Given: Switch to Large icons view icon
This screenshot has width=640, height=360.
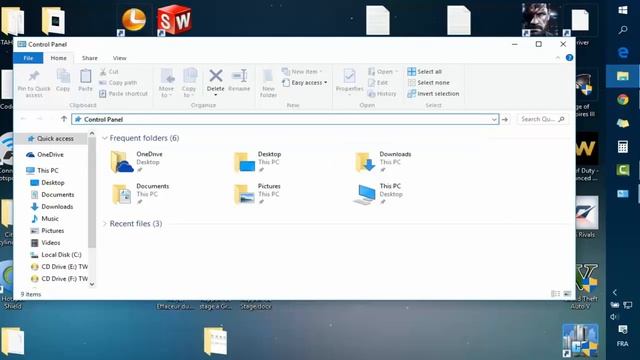Looking at the screenshot, I should click(567, 294).
